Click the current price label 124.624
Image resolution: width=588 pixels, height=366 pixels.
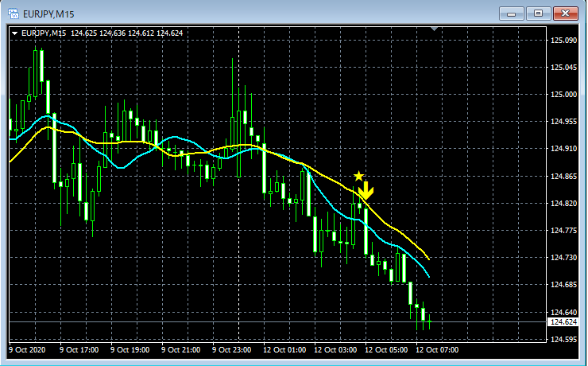point(563,322)
